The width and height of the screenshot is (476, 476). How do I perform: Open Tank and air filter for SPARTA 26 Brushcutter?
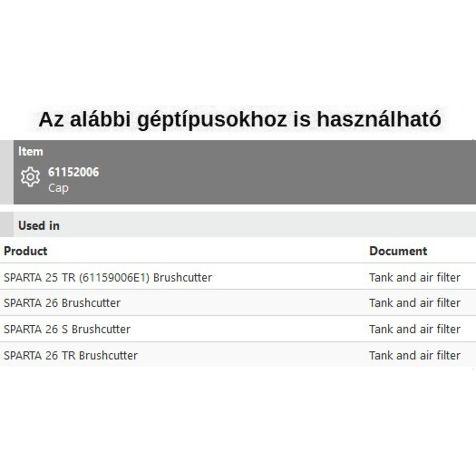click(415, 303)
